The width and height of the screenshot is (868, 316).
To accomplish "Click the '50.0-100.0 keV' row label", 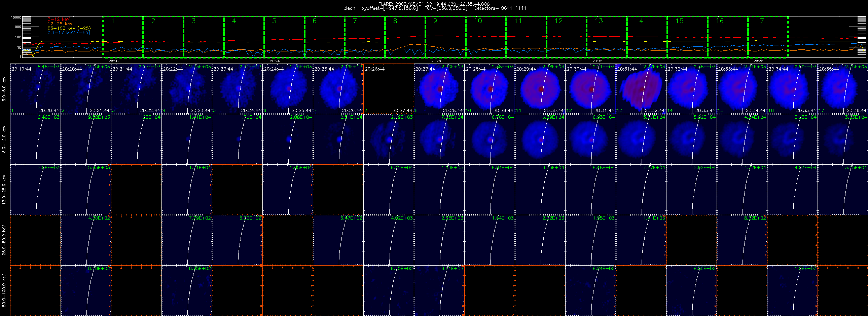I will pyautogui.click(x=4, y=290).
